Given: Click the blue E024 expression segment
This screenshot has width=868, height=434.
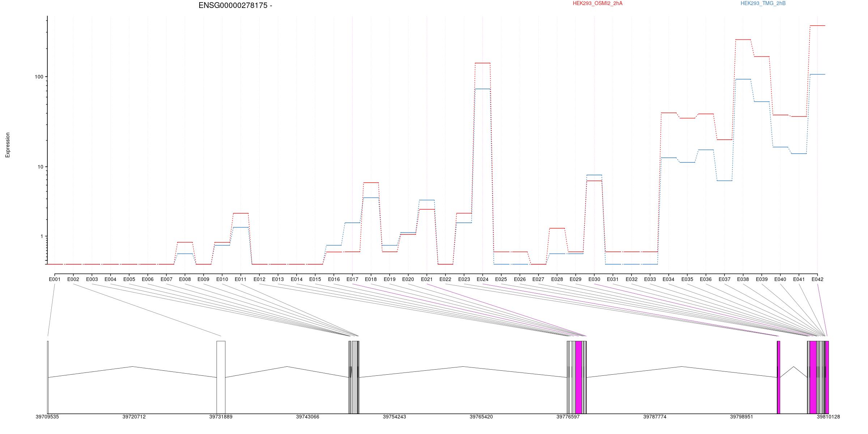Looking at the screenshot, I should tap(482, 89).
